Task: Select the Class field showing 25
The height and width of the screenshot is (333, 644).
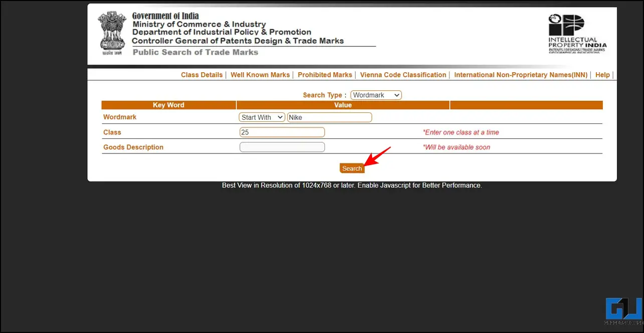Action: point(282,132)
